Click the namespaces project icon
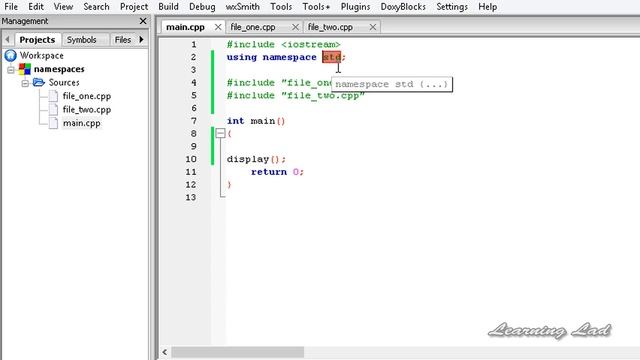 pos(24,69)
